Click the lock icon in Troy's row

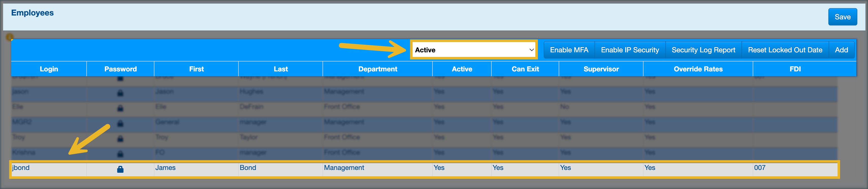pyautogui.click(x=120, y=138)
